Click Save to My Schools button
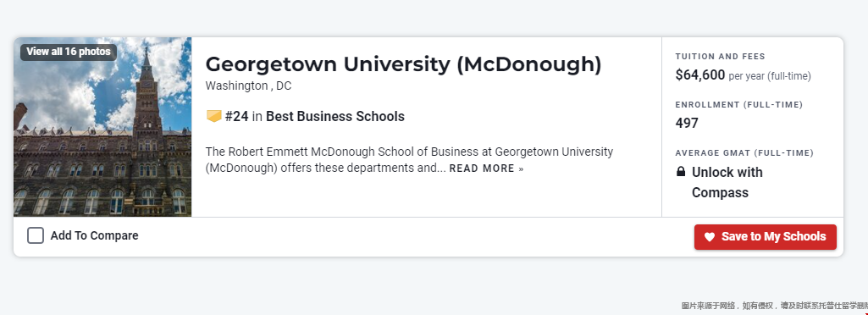The height and width of the screenshot is (315, 868). [765, 237]
